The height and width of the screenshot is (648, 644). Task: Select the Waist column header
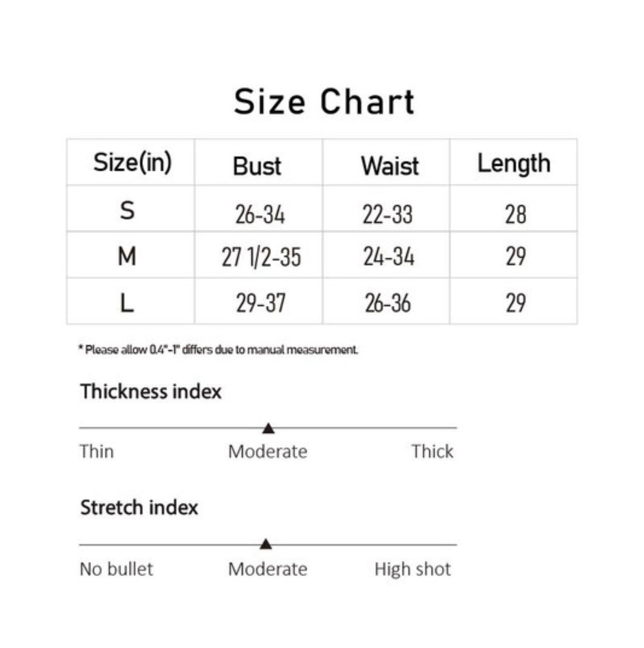(x=389, y=166)
